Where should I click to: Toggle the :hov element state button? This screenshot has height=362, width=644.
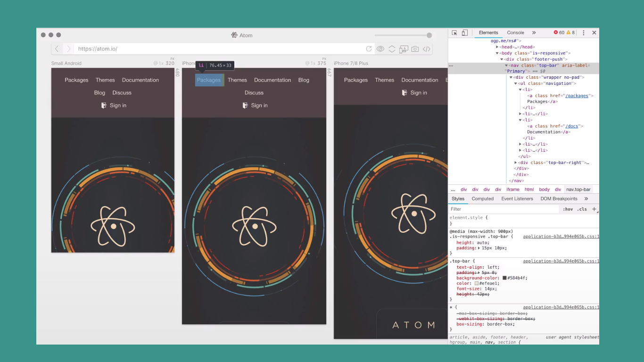568,209
